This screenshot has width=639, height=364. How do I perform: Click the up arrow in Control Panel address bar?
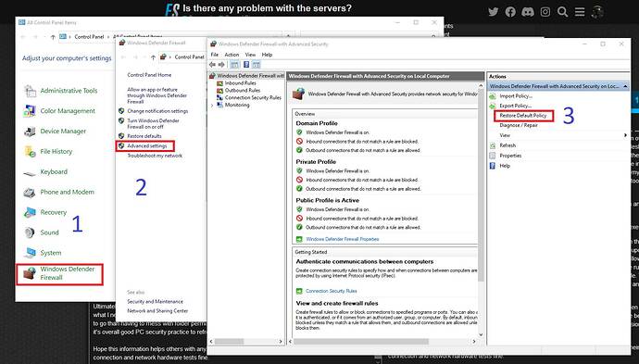click(x=53, y=37)
